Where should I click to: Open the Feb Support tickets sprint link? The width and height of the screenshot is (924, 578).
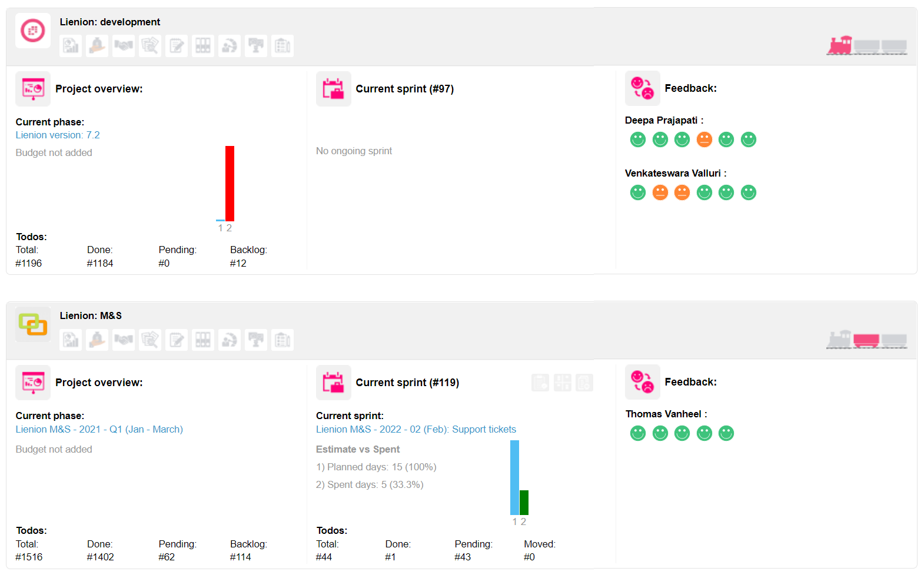(x=416, y=430)
